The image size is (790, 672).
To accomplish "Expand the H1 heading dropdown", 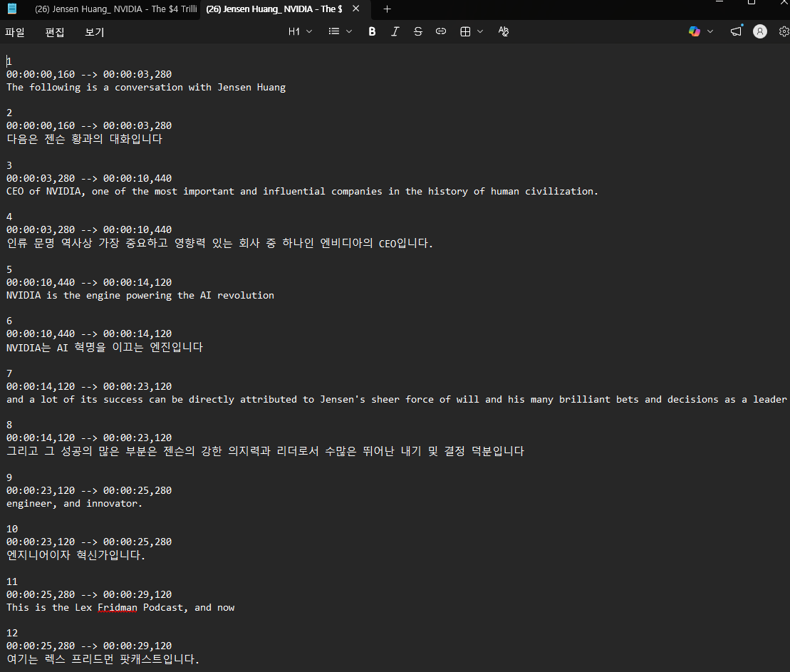I will (300, 31).
